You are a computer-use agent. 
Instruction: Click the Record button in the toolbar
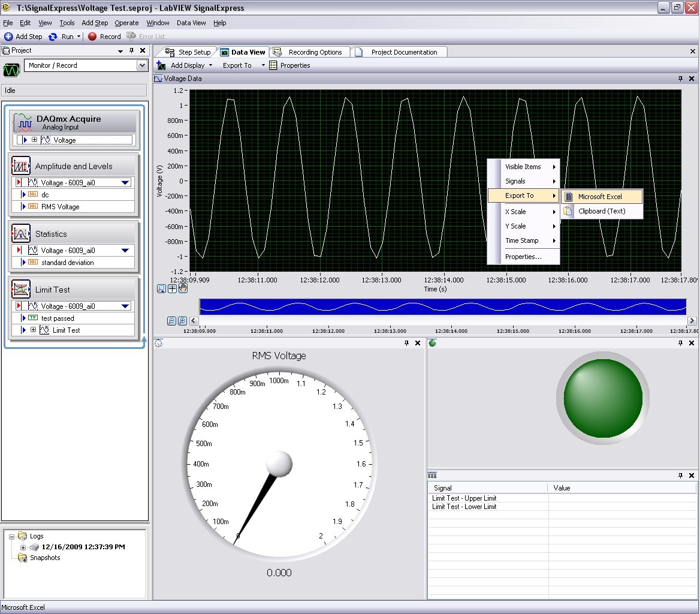[104, 37]
